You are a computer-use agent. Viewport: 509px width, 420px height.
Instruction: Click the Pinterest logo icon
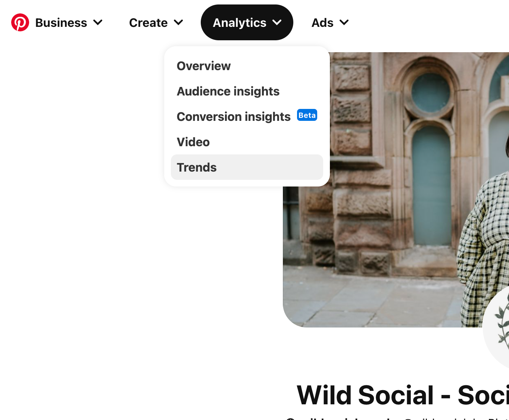(20, 22)
